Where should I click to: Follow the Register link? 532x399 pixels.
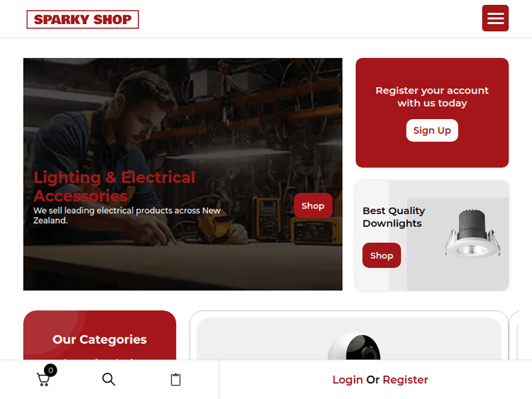(x=405, y=380)
